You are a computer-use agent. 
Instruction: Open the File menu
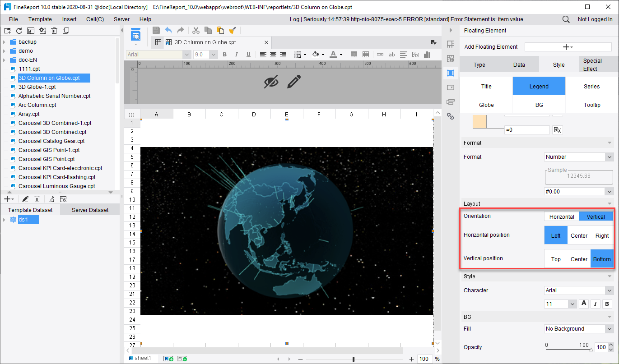pyautogui.click(x=14, y=19)
